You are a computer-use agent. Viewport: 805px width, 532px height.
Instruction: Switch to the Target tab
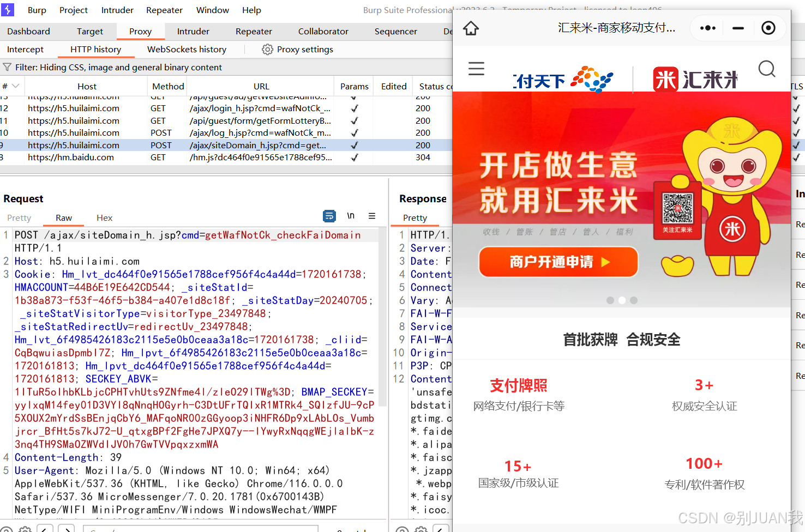tap(90, 31)
